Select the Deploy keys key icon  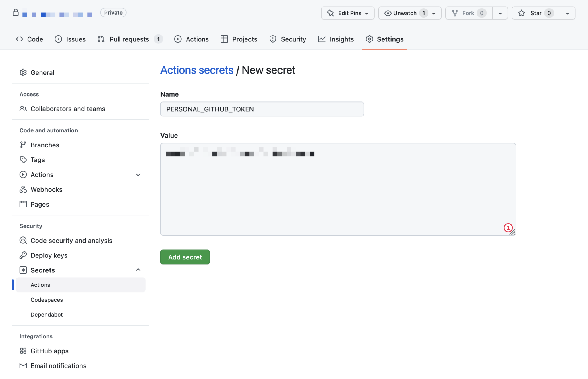(23, 255)
